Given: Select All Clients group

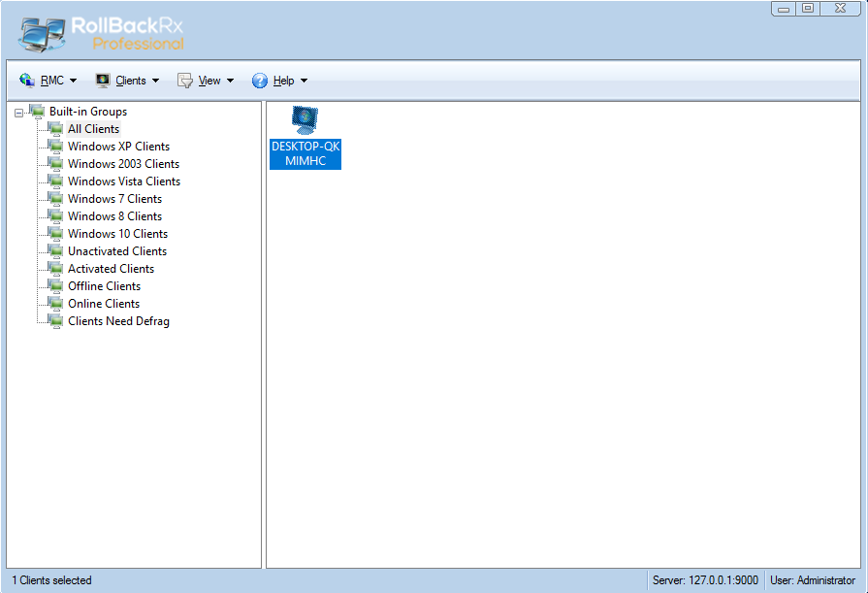Looking at the screenshot, I should pyautogui.click(x=93, y=129).
